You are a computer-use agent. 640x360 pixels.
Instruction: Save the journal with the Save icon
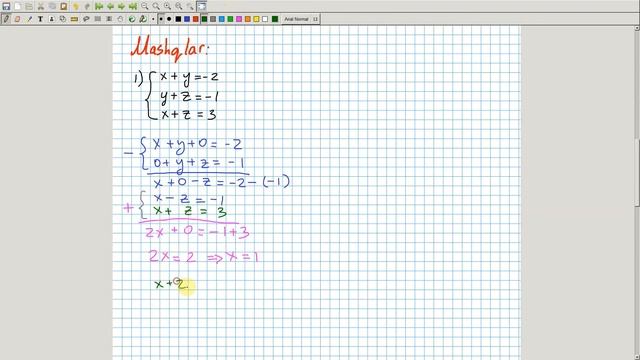pyautogui.click(x=6, y=7)
